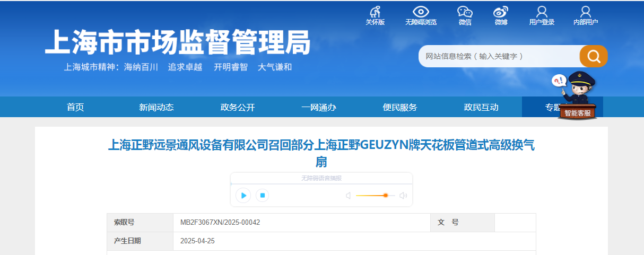Click the article headline about GEUZYN换气扇 recall
Image resolution: width=644 pixels, height=255 pixels.
[321, 153]
